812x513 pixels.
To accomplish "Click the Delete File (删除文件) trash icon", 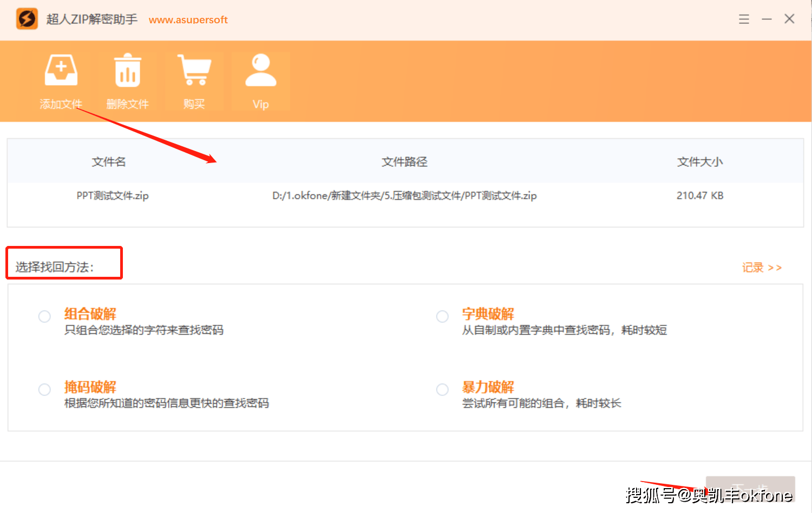I will (x=127, y=71).
